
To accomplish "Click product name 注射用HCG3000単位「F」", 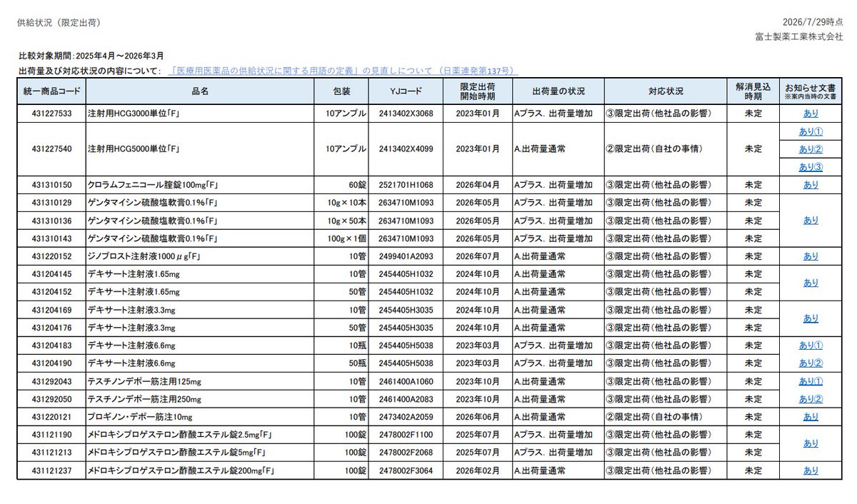I will click(133, 114).
